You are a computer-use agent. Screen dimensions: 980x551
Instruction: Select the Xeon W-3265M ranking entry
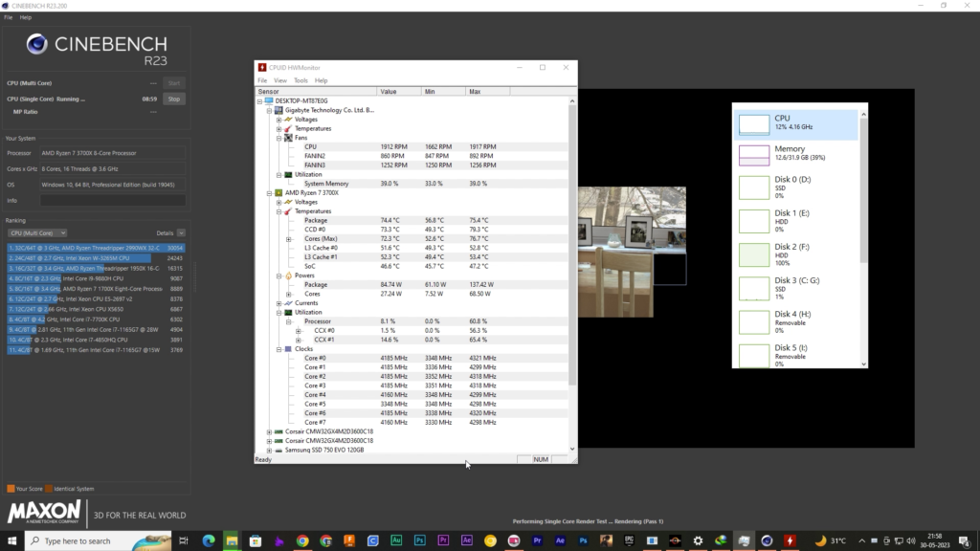click(96, 258)
